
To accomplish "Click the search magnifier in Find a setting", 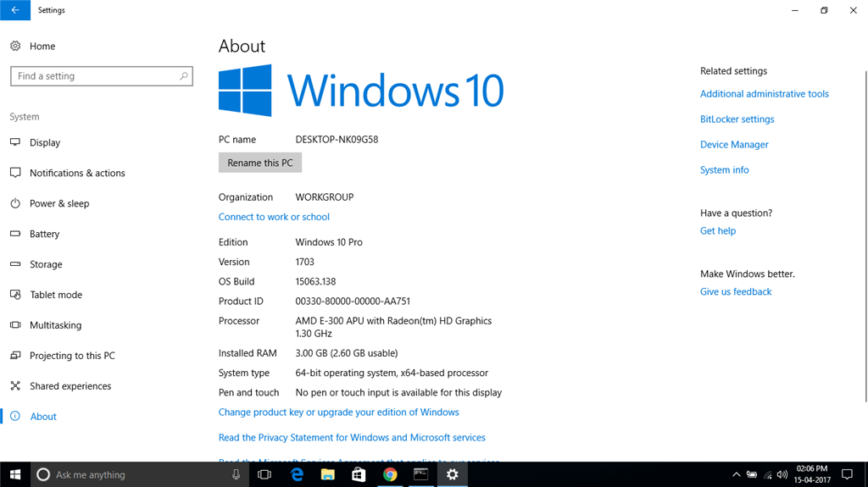I will click(x=184, y=76).
